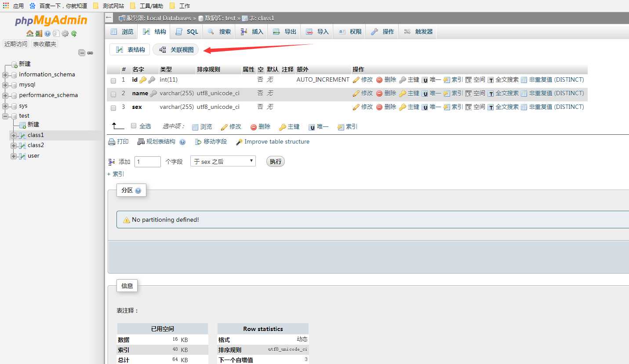Open 百度一下 bookmark in bookmarks bar
This screenshot has width=629, height=364.
pos(58,6)
